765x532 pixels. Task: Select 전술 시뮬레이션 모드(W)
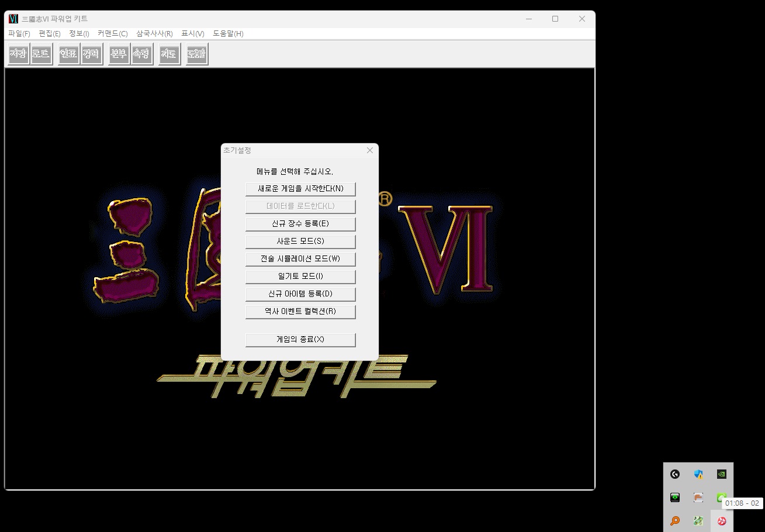[300, 259]
